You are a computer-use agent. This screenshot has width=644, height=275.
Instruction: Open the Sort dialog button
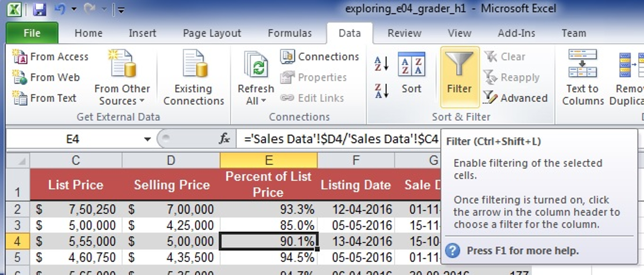(x=411, y=73)
